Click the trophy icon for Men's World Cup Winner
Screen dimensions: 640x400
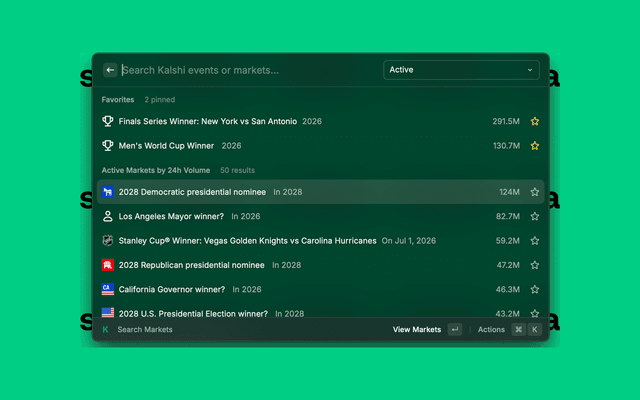coord(108,146)
